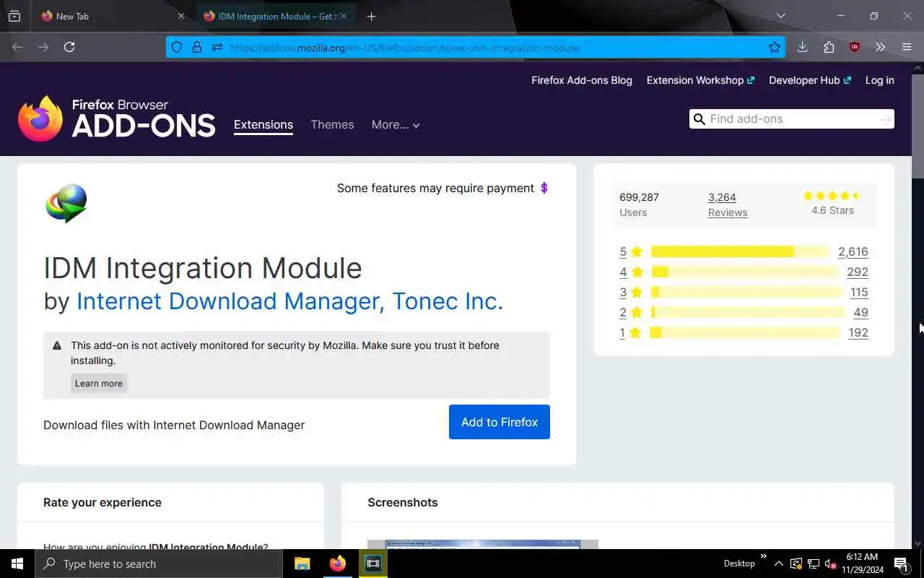The height and width of the screenshot is (578, 924).
Task: Click Add to Firefox button
Action: 500,422
